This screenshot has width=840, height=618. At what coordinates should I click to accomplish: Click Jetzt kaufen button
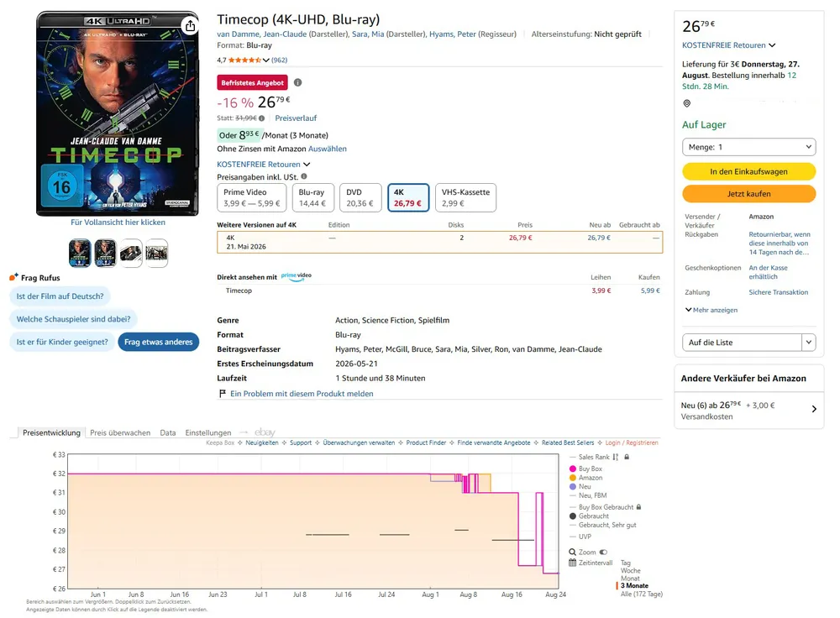tap(748, 194)
